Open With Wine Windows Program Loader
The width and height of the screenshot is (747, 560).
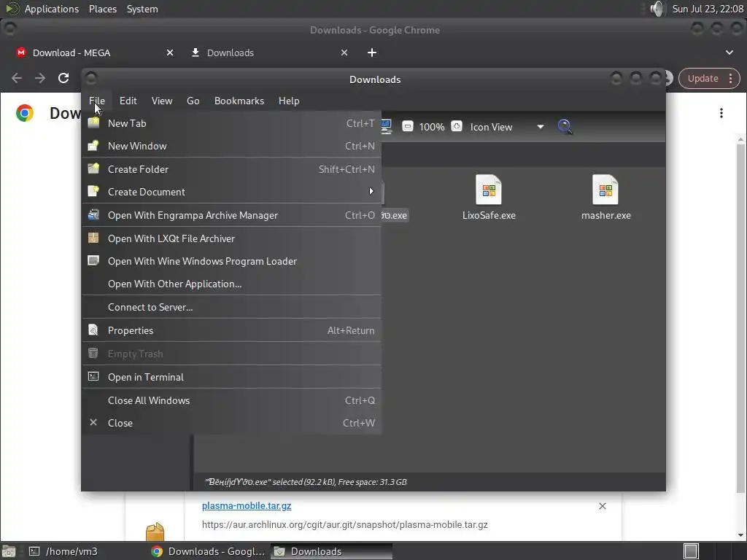(x=231, y=262)
